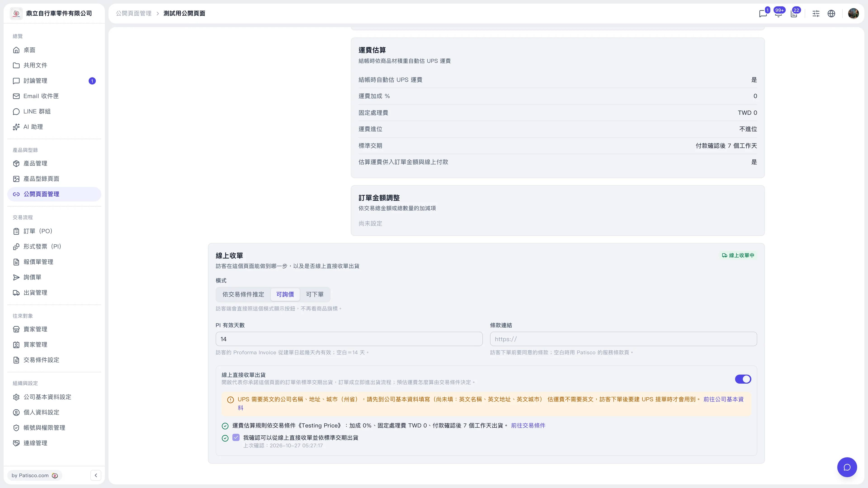
Task: Open the floating chat support button
Action: tap(847, 467)
